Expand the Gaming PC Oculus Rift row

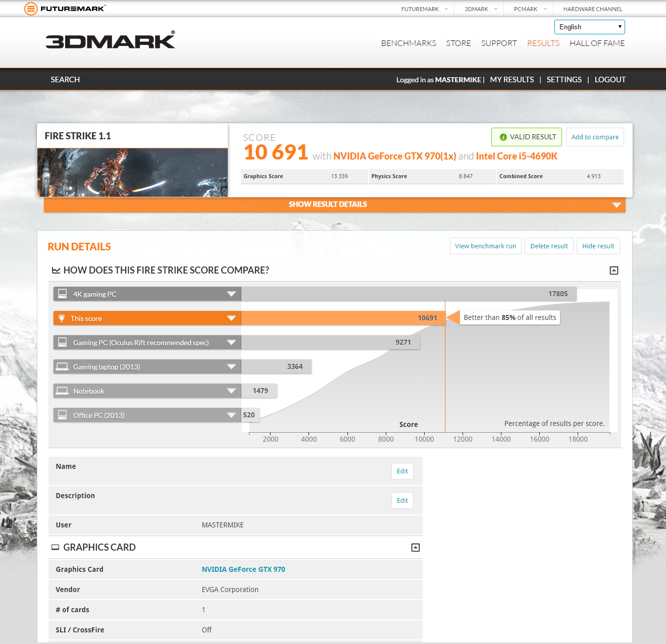point(231,342)
